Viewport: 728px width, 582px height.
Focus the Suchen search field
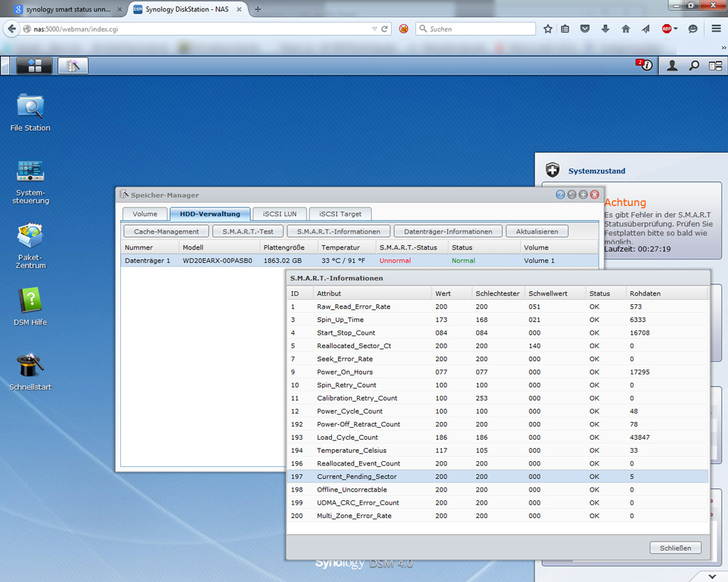point(476,28)
